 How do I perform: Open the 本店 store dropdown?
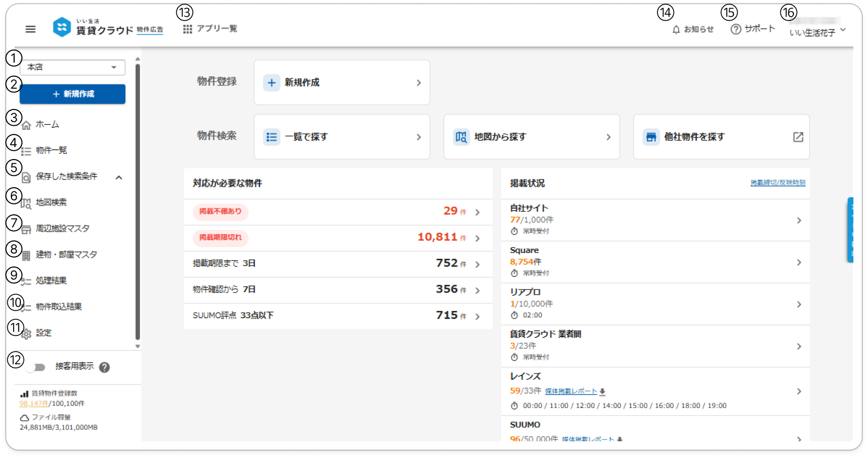click(x=73, y=67)
